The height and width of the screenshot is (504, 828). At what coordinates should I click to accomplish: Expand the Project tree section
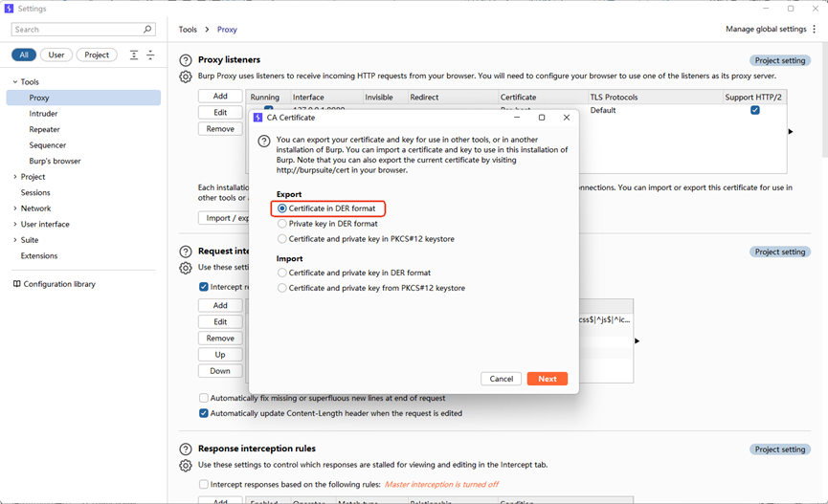(14, 177)
